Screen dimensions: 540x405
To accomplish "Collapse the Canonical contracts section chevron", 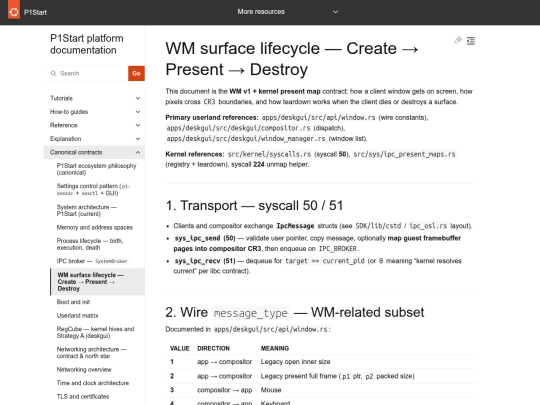I will pos(138,152).
